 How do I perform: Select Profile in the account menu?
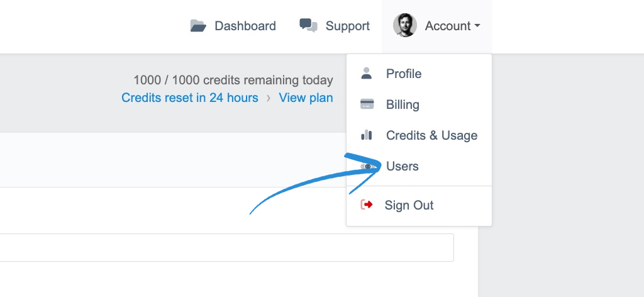click(419, 74)
